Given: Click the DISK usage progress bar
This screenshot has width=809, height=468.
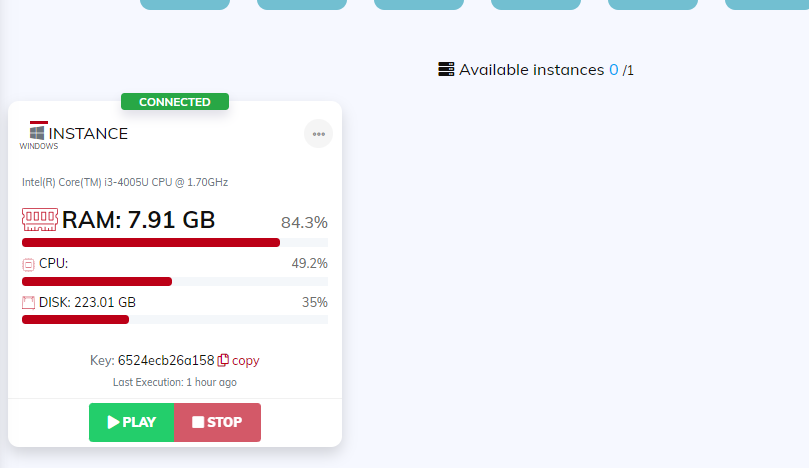Looking at the screenshot, I should tap(174, 319).
